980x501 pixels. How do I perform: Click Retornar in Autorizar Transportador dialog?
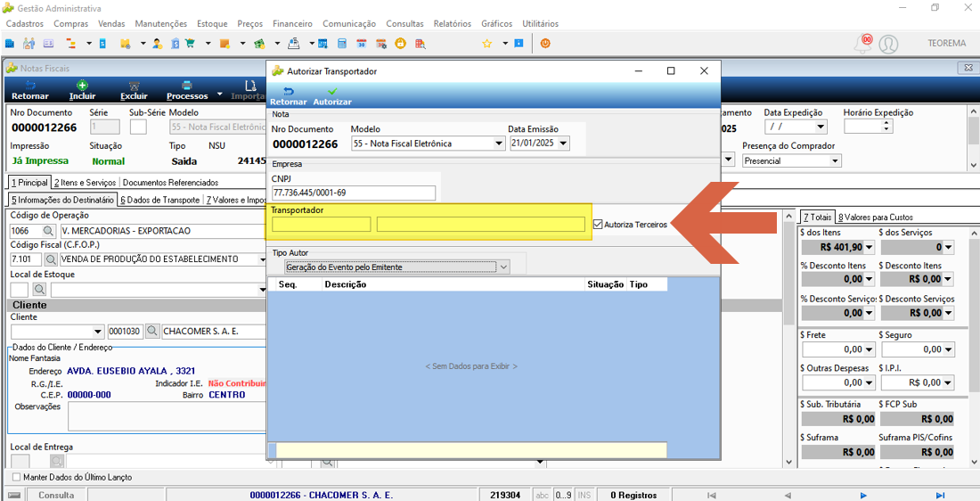pyautogui.click(x=288, y=95)
